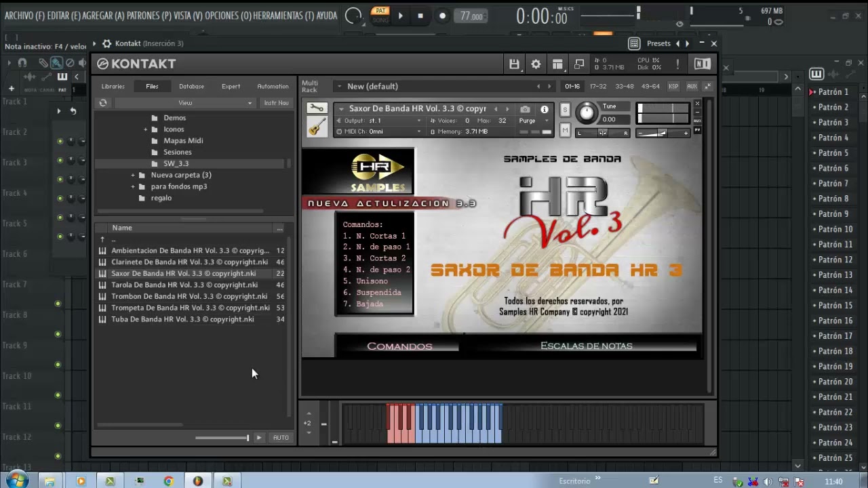Image resolution: width=868 pixels, height=488 pixels.
Task: Open instrument edit mode wrench icon
Action: [317, 108]
